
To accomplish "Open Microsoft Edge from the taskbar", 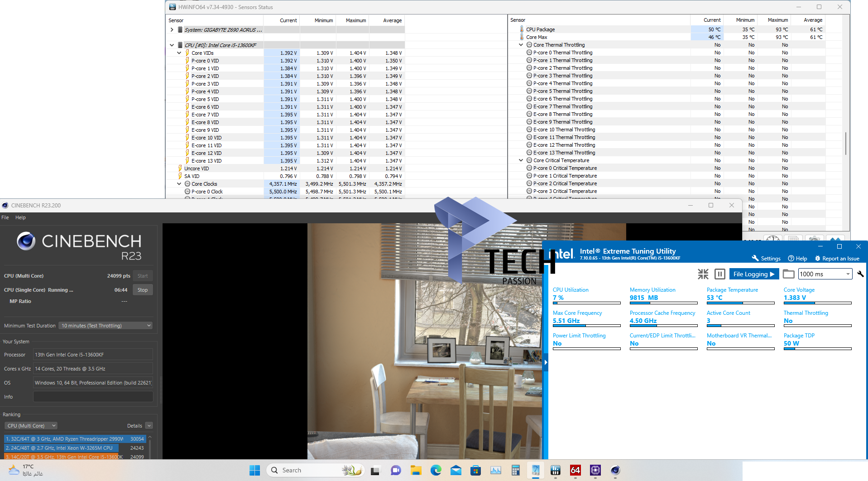I will pyautogui.click(x=436, y=470).
